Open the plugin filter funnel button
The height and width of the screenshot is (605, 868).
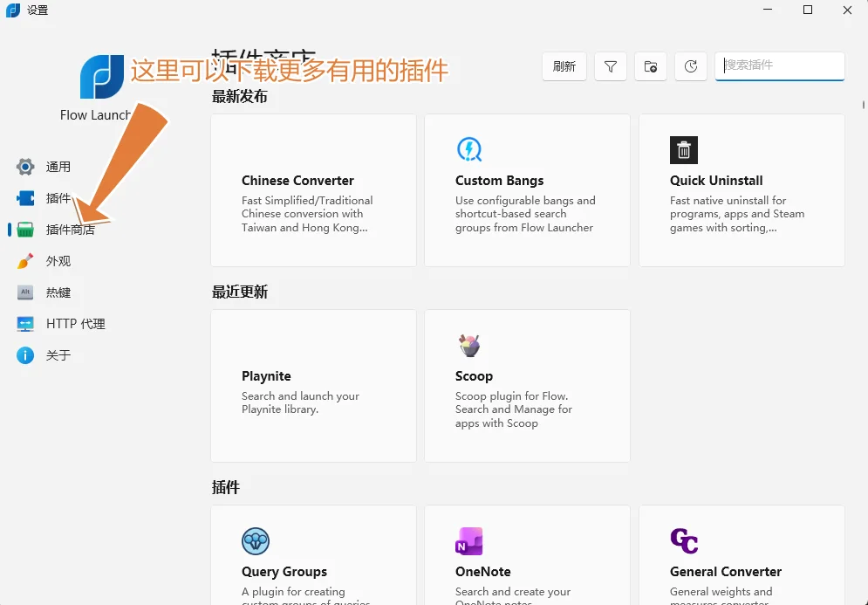click(x=611, y=66)
